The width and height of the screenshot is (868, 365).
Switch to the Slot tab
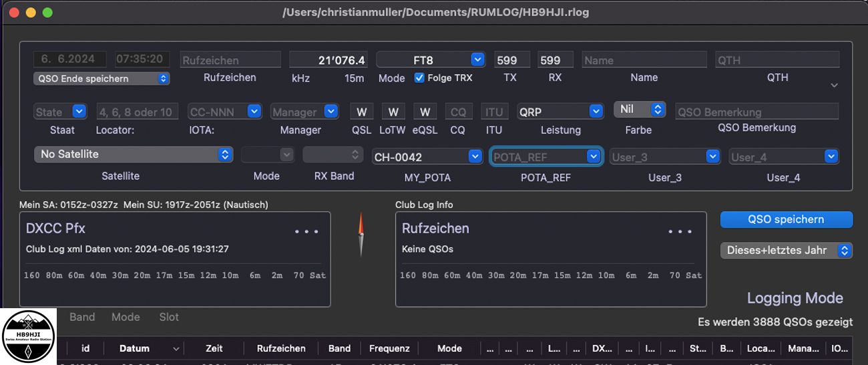pos(169,317)
